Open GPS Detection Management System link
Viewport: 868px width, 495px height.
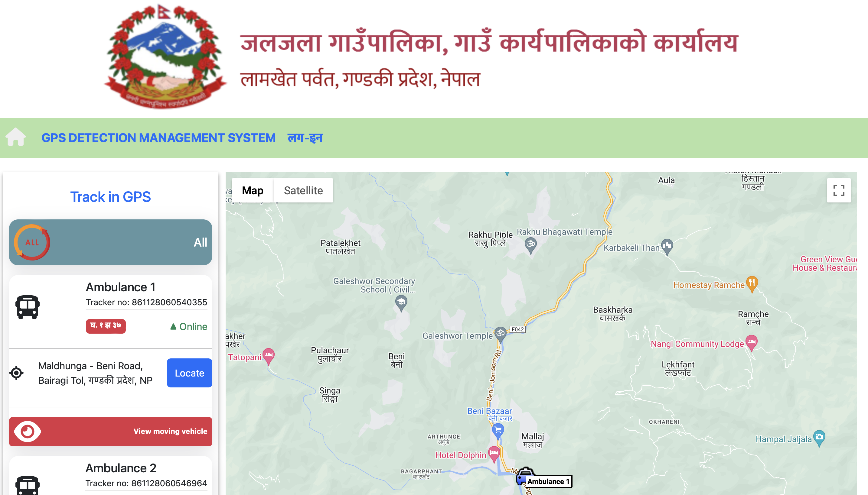[x=158, y=138]
